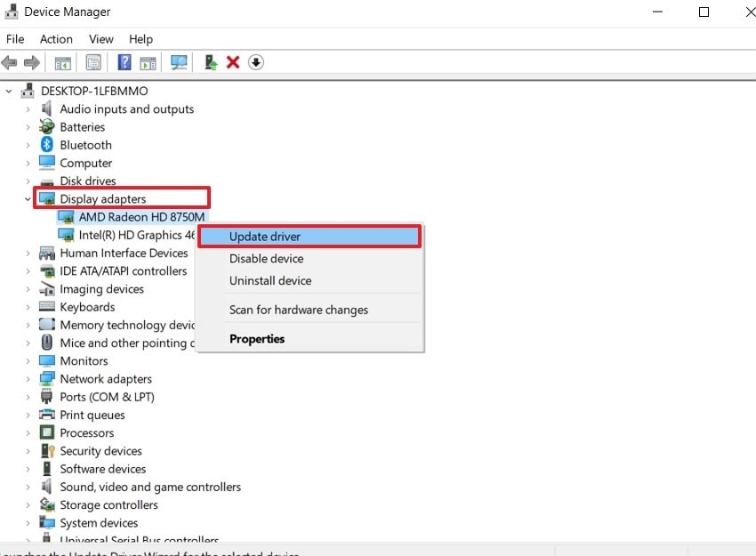Viewport: 756px width, 556px height.
Task: Click the Forward arrow toolbar icon
Action: (x=32, y=62)
